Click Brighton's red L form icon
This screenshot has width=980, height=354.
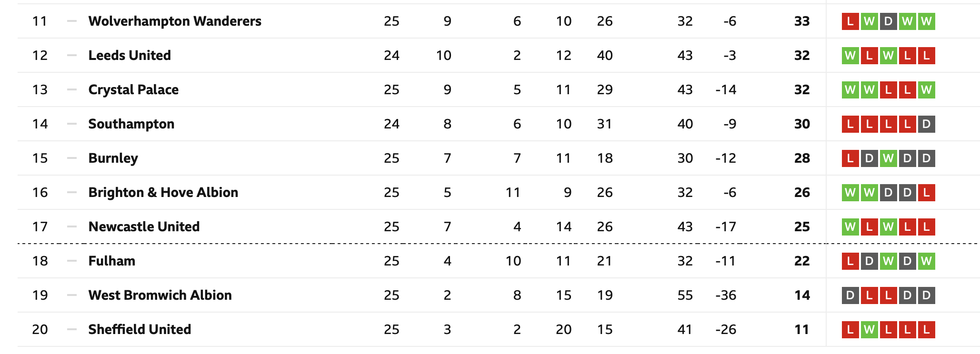927,192
